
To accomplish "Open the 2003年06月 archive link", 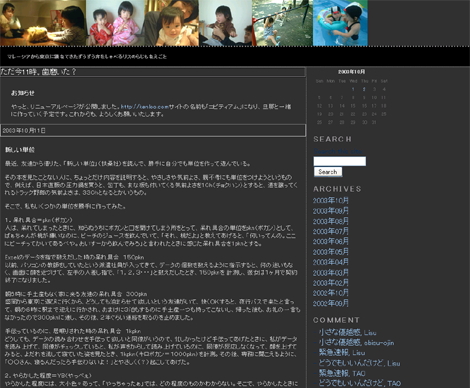I will click(331, 241).
